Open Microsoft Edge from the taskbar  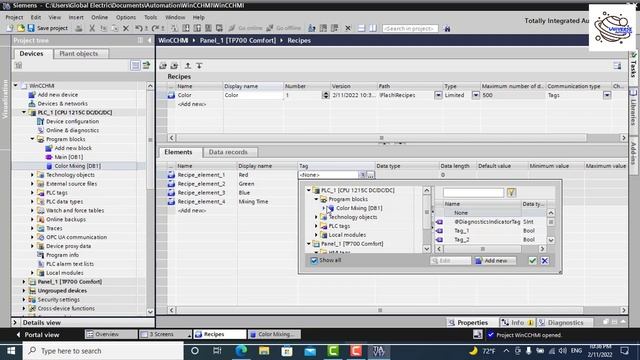(x=241, y=351)
